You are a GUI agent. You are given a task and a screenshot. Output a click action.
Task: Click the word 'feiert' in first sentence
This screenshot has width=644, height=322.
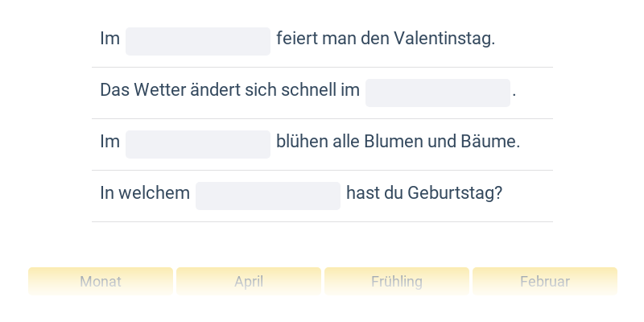[x=296, y=39]
